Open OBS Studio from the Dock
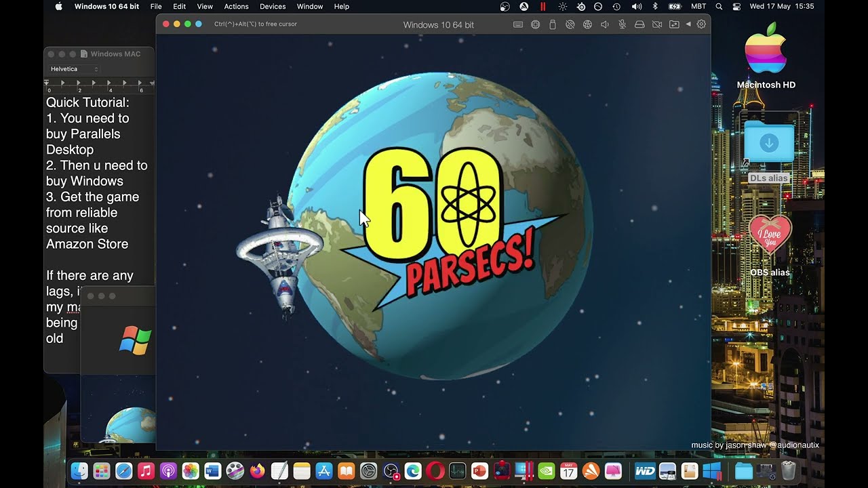The width and height of the screenshot is (868, 488). [391, 470]
